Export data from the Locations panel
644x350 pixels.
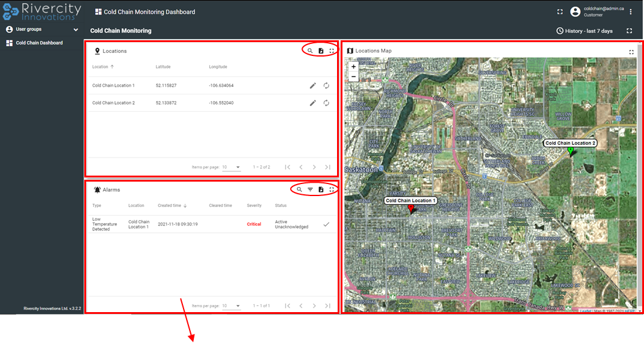click(321, 51)
